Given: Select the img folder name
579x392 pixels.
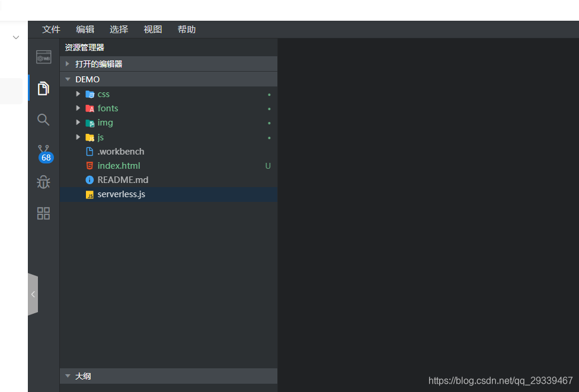Looking at the screenshot, I should click(105, 123).
